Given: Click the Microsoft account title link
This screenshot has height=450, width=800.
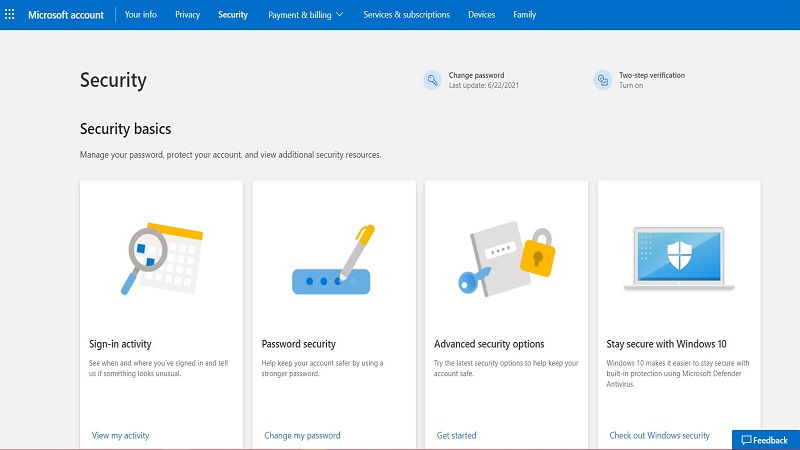Looking at the screenshot, I should click(x=65, y=15).
